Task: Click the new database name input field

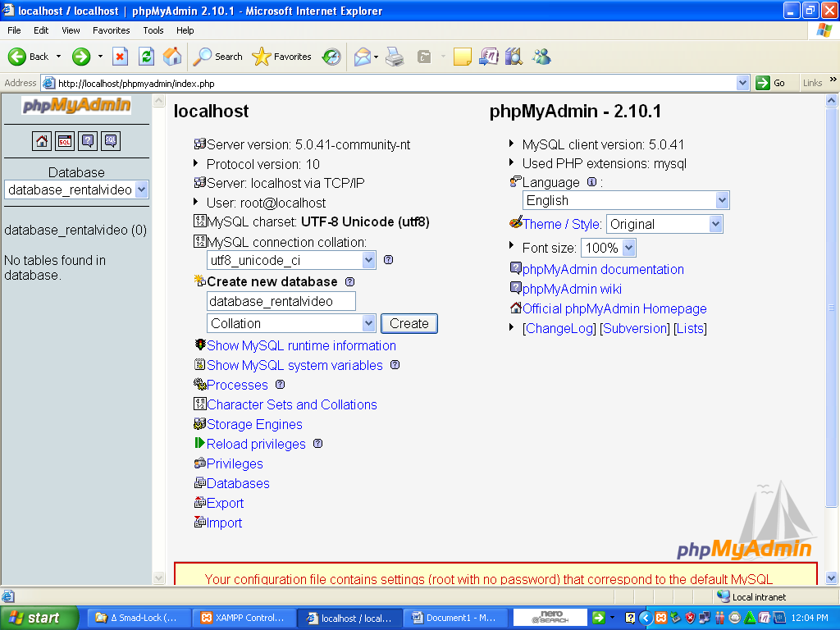Action: (x=281, y=302)
